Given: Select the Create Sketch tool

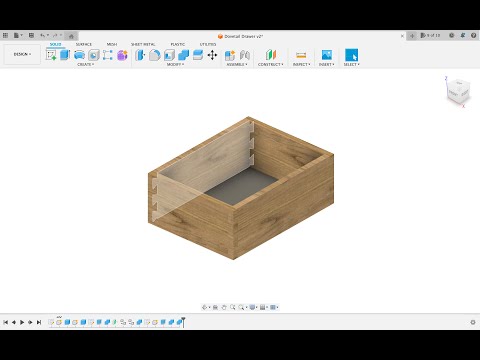Looking at the screenshot, I should coord(51,55).
